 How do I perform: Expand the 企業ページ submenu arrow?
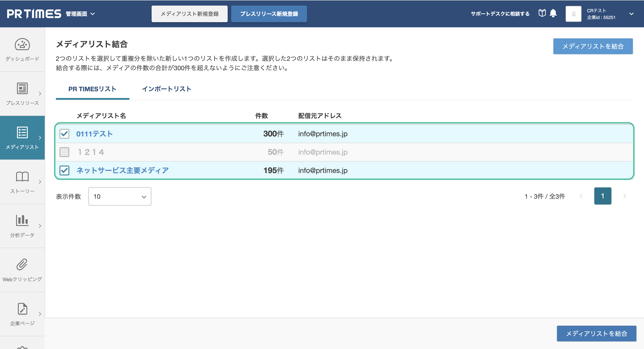pyautogui.click(x=40, y=314)
